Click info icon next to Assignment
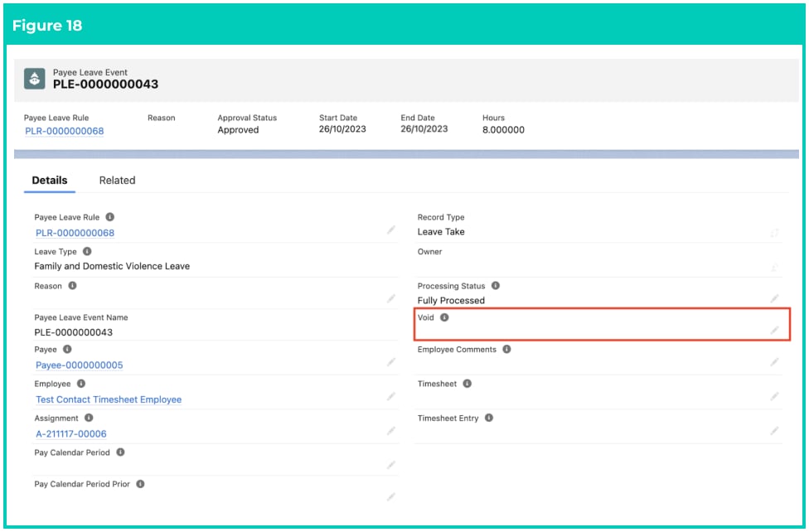The image size is (809, 532). tap(89, 418)
